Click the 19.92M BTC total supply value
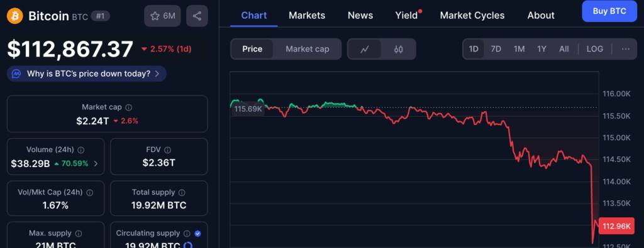Screen dimensions: 644x248 tap(159, 205)
